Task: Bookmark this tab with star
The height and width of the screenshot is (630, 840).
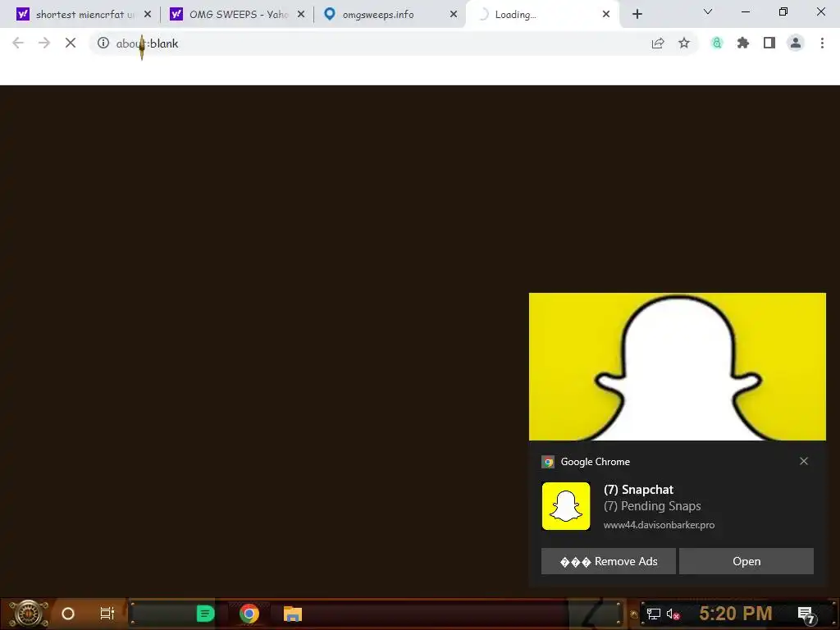Action: [684, 43]
